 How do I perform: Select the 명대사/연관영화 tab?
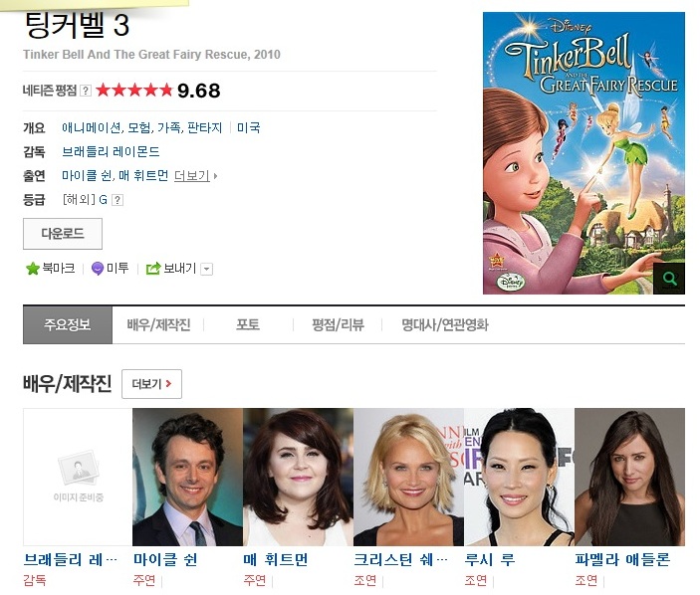445,324
